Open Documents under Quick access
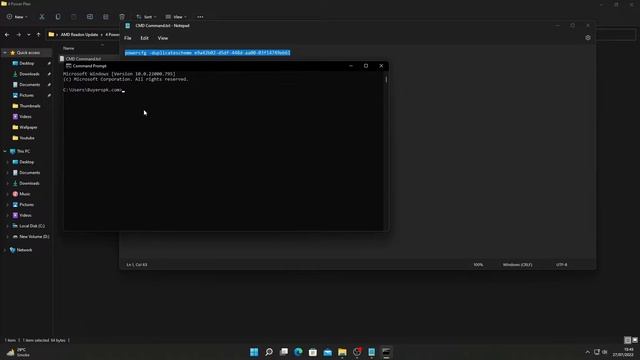640x360 pixels. pos(29,84)
